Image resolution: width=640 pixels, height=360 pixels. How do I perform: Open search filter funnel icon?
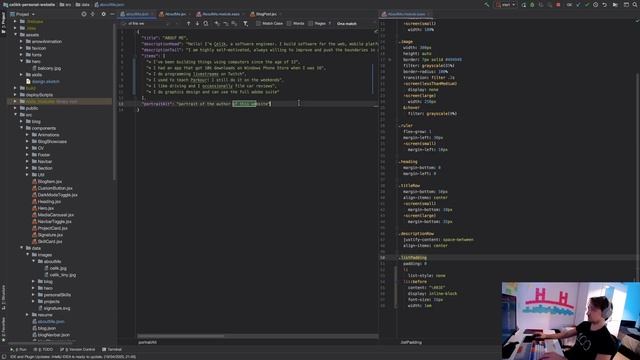pos(245,24)
